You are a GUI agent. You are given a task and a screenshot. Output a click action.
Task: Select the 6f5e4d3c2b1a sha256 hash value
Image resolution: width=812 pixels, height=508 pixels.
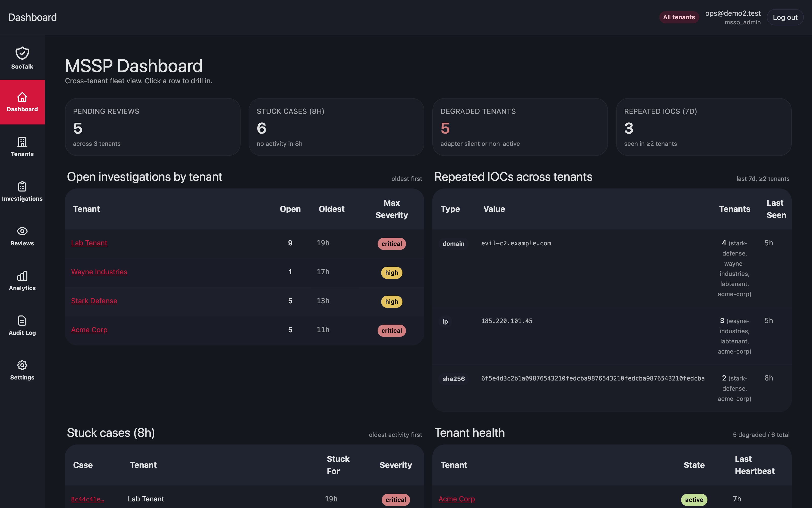(593, 378)
